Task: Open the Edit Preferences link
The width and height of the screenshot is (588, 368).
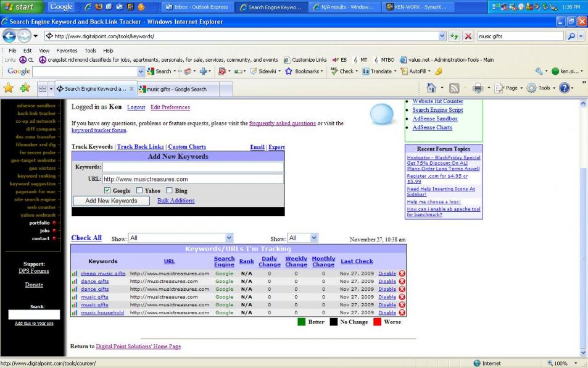Action: (170, 107)
